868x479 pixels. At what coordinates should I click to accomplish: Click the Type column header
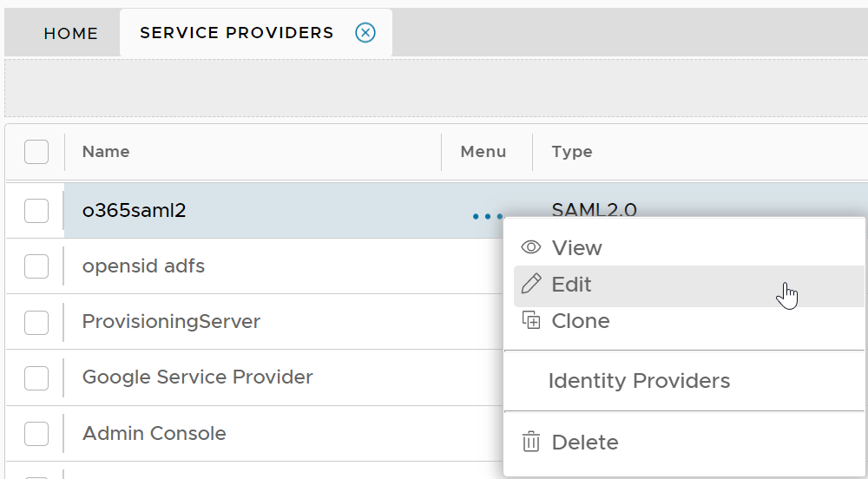pyautogui.click(x=572, y=152)
